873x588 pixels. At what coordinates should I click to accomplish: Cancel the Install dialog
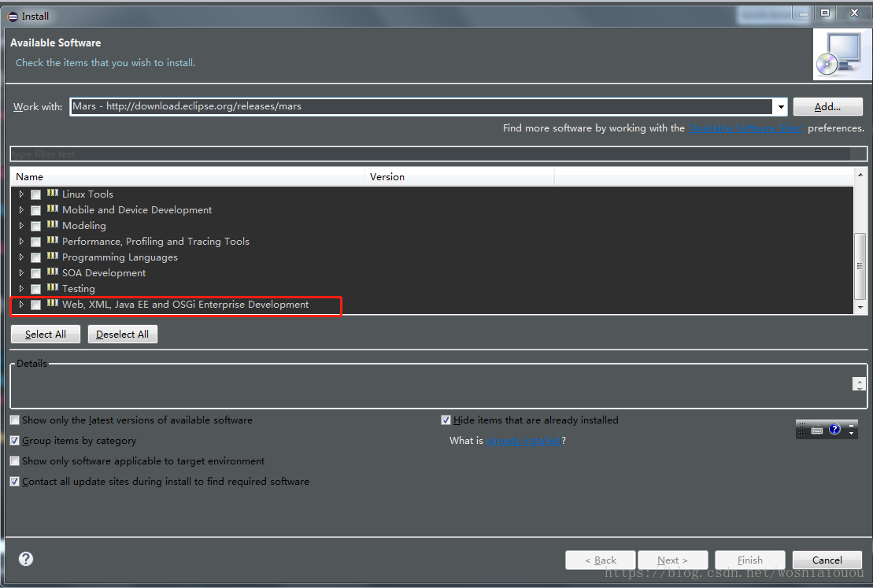pyautogui.click(x=827, y=560)
